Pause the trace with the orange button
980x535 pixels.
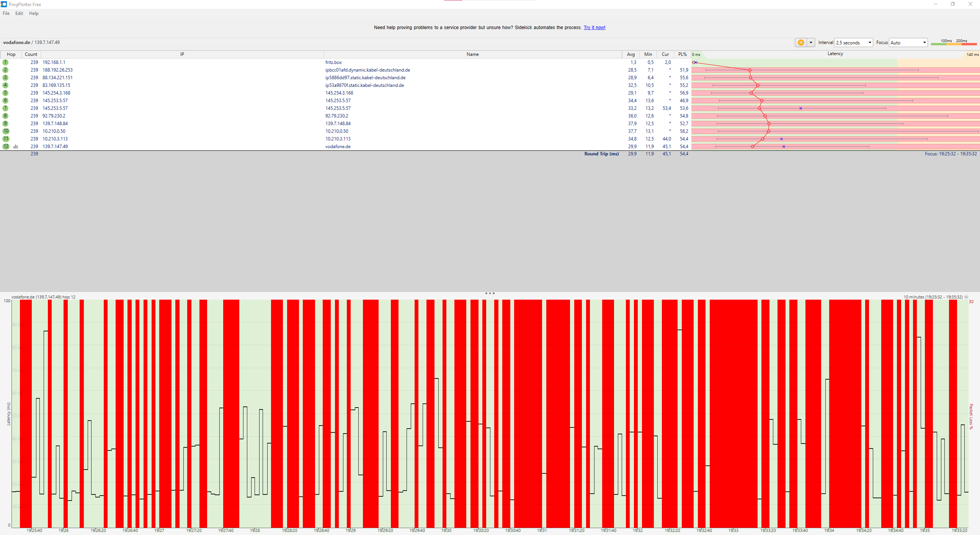pyautogui.click(x=800, y=42)
